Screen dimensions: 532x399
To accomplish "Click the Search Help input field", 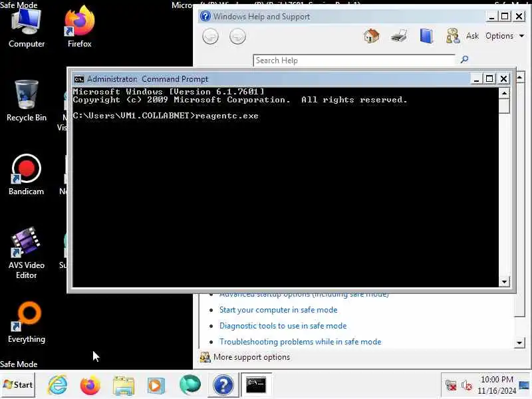I will [x=354, y=61].
